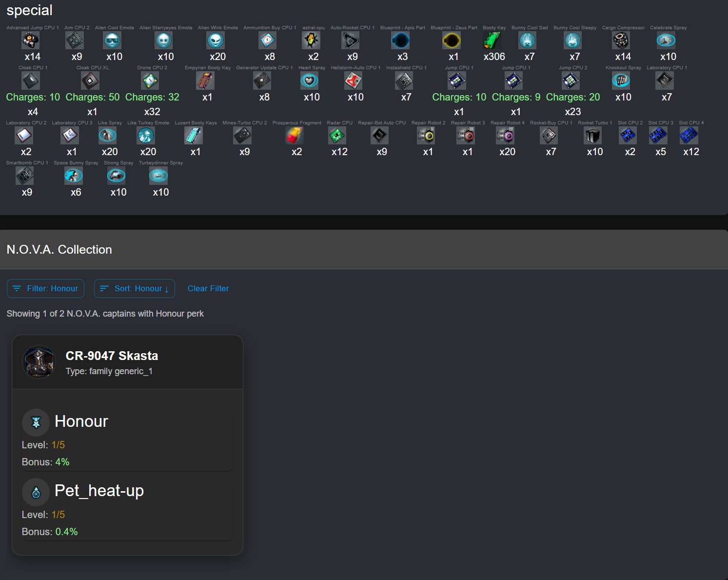Click the Lucent Booty Keys icon
This screenshot has height=580, width=728.
pos(194,135)
